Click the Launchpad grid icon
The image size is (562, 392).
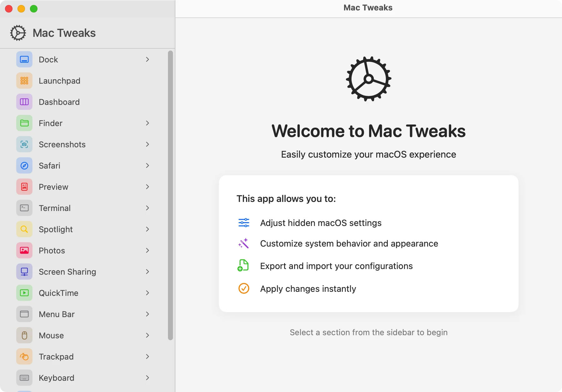[24, 81]
